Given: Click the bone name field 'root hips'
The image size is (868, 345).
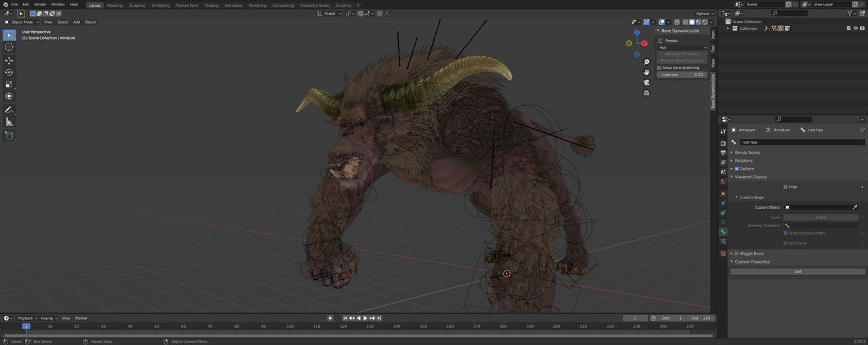Looking at the screenshot, I should 802,142.
